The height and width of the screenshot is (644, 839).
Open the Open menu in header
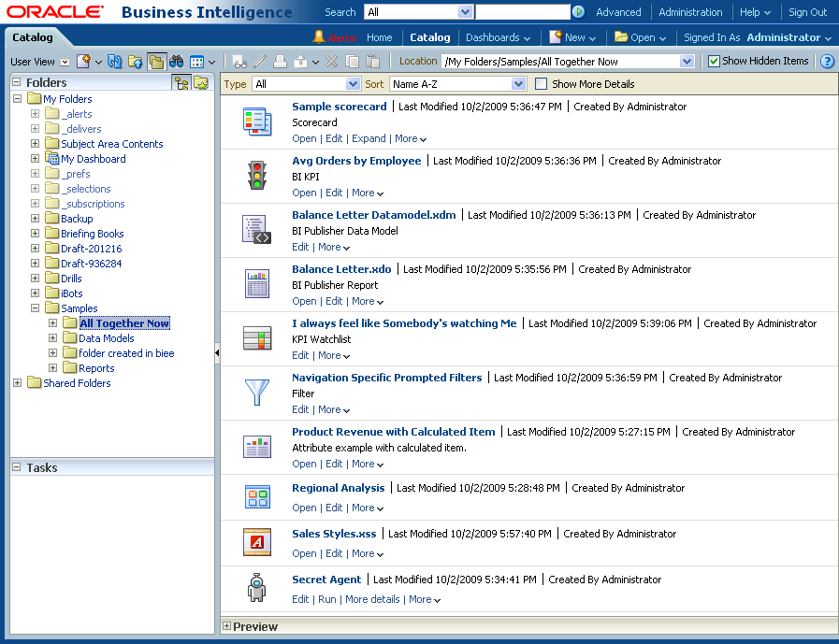point(641,37)
